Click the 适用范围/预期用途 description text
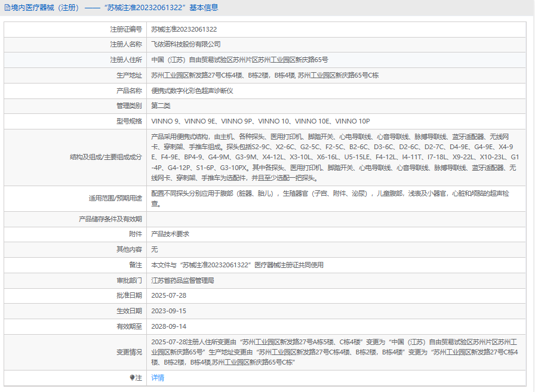The height and width of the screenshot is (392, 535). coord(334,198)
